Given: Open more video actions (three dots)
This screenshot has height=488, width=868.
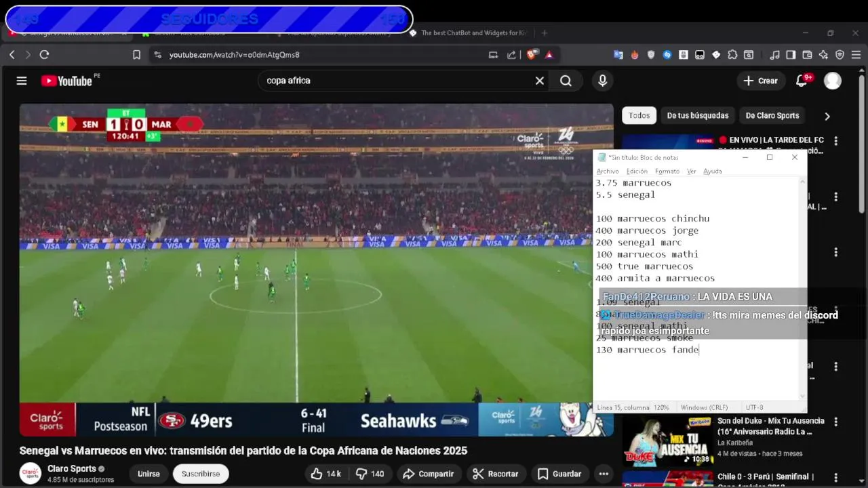Looking at the screenshot, I should pos(604,474).
